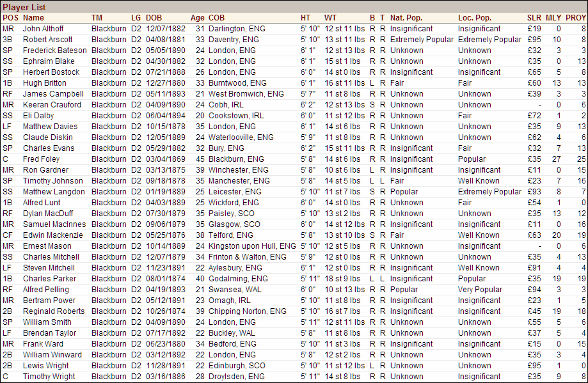Open player Timothy Wright
This screenshot has width=588, height=383.
click(x=49, y=376)
